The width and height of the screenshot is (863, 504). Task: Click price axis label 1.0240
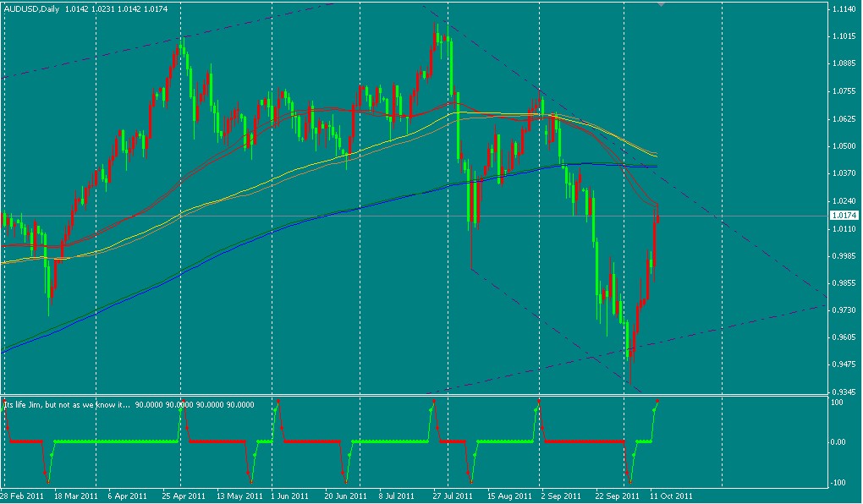(x=844, y=201)
